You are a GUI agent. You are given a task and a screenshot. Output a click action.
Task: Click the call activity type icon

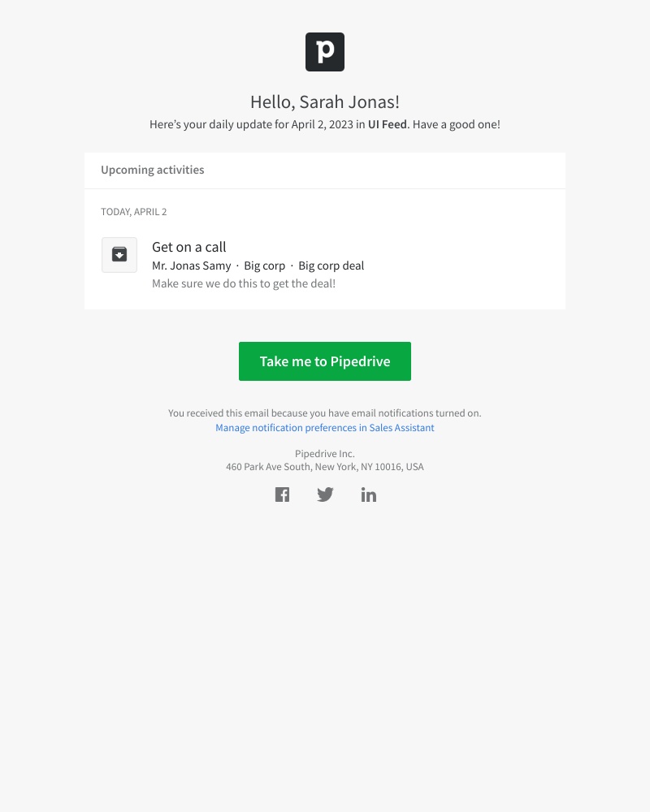pos(119,255)
